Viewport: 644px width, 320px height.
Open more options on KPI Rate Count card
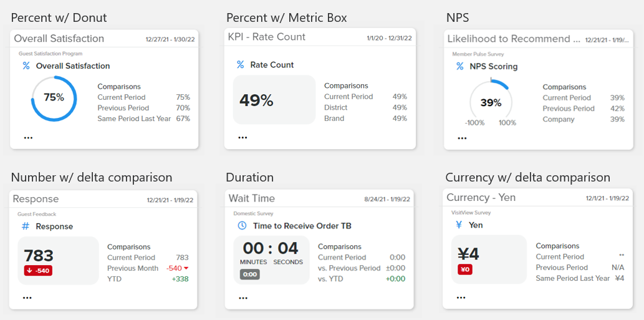(x=243, y=137)
